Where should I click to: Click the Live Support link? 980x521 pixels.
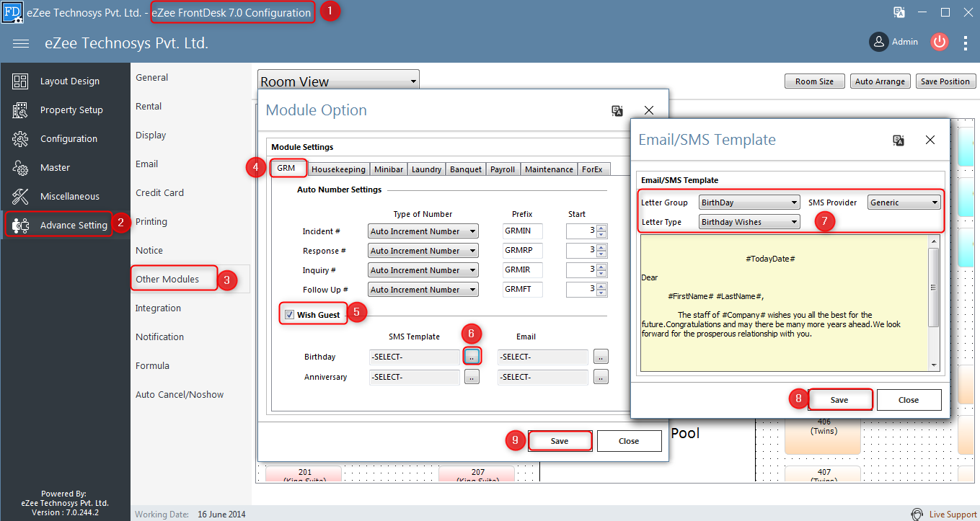click(x=953, y=515)
